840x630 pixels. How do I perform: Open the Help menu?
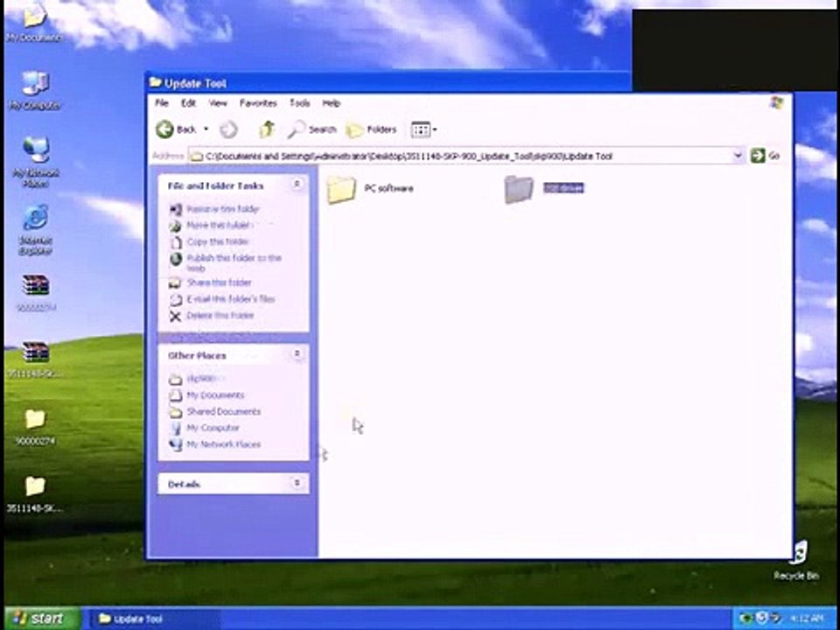point(331,103)
